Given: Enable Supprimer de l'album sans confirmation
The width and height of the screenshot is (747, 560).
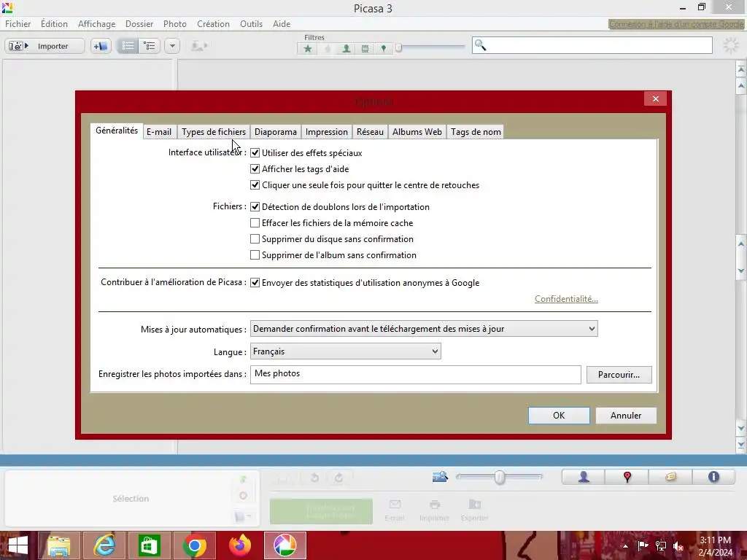Looking at the screenshot, I should click(x=255, y=255).
